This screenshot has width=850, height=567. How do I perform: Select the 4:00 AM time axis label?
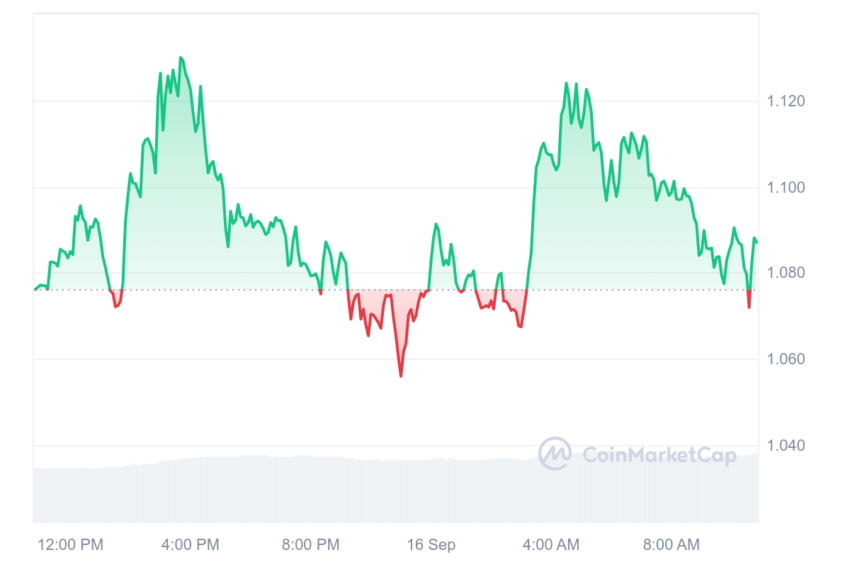click(x=551, y=544)
